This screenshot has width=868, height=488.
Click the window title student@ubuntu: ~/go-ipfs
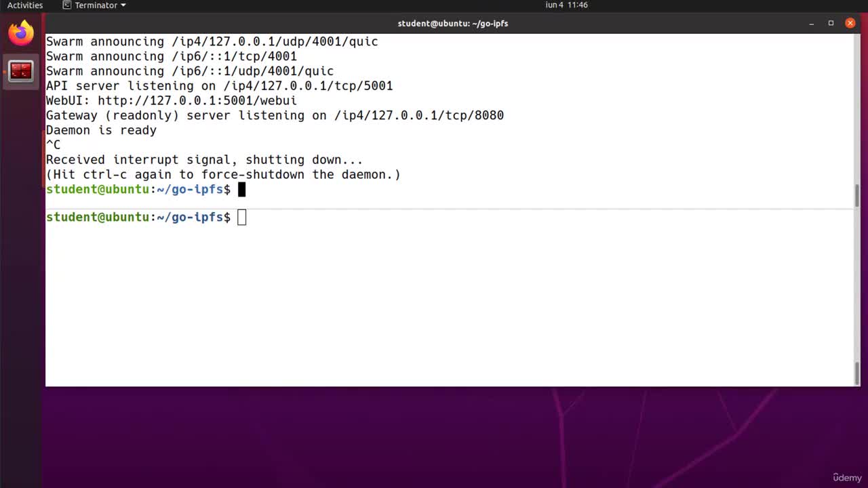coord(453,23)
